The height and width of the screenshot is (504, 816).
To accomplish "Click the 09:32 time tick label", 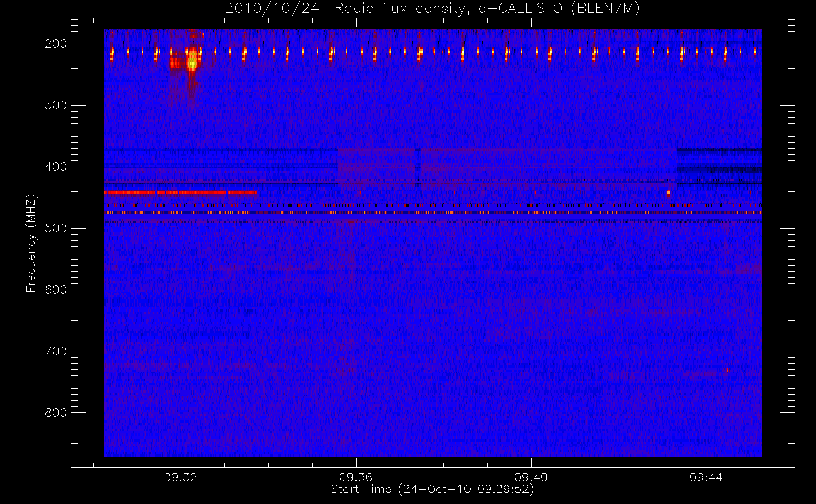I will pos(181,477).
